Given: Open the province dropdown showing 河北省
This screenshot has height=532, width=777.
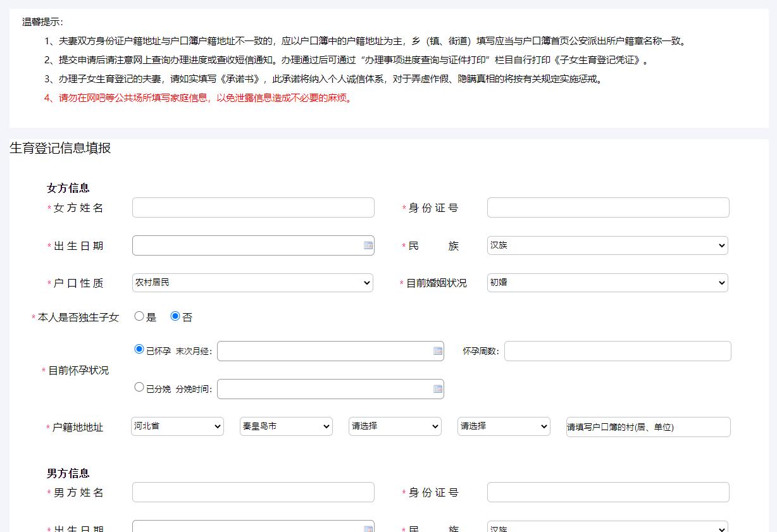Looking at the screenshot, I should [x=177, y=426].
